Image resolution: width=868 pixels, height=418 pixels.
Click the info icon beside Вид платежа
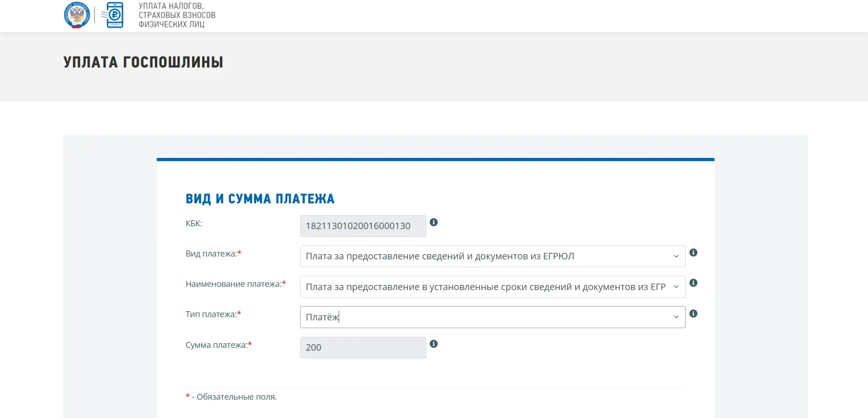click(693, 252)
